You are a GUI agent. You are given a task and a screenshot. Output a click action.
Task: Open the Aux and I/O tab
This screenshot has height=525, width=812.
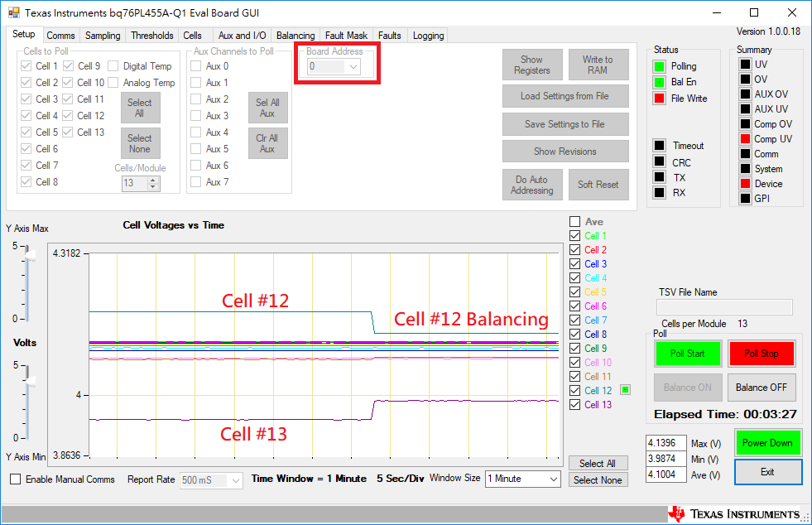(242, 36)
